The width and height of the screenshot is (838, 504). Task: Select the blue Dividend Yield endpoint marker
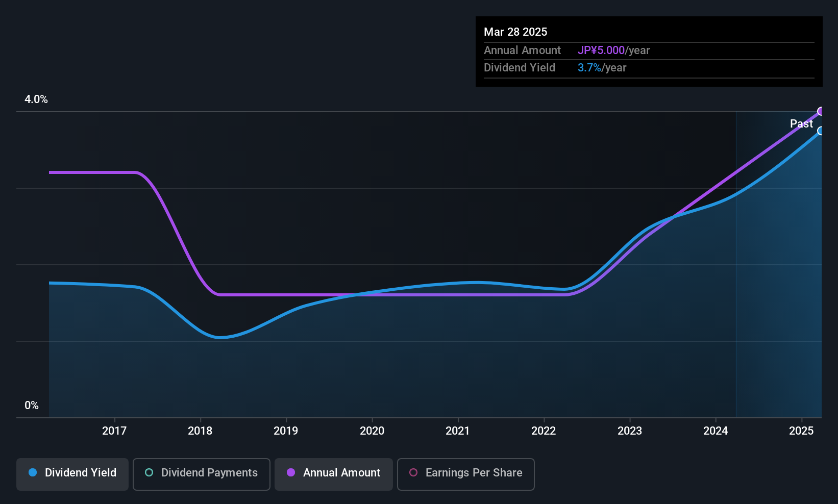(821, 131)
